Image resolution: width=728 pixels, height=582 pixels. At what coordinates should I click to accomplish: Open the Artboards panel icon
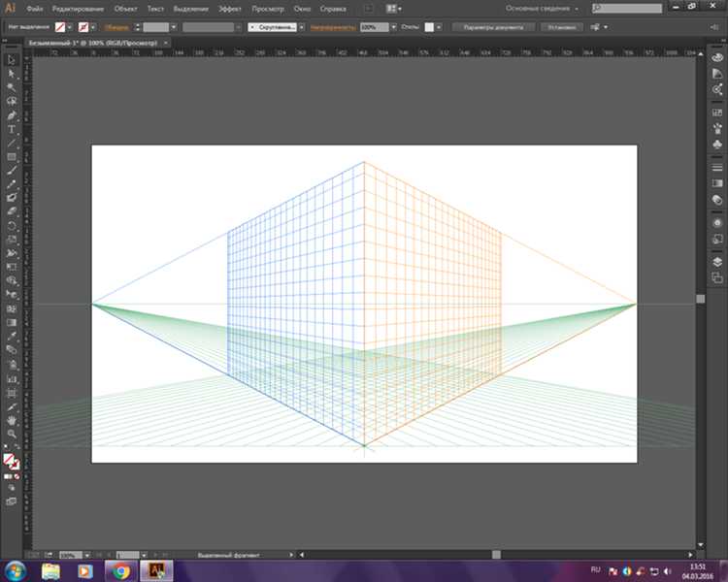tap(717, 278)
